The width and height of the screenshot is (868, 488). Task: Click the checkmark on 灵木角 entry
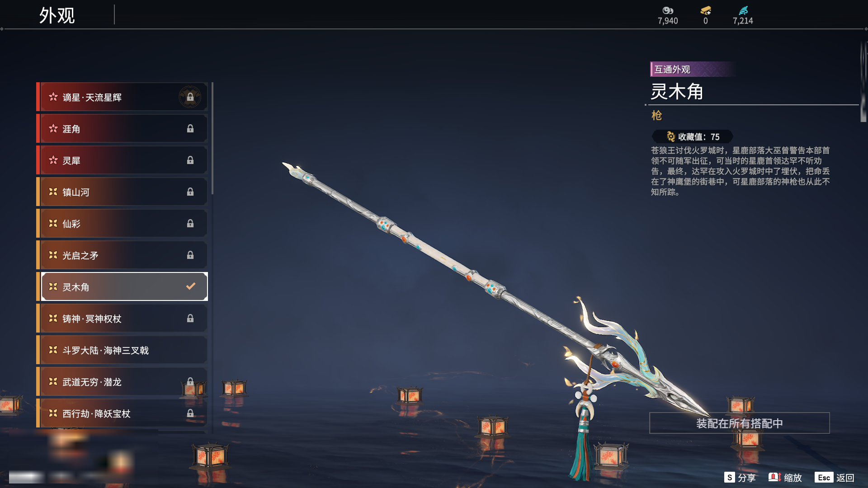pos(191,286)
